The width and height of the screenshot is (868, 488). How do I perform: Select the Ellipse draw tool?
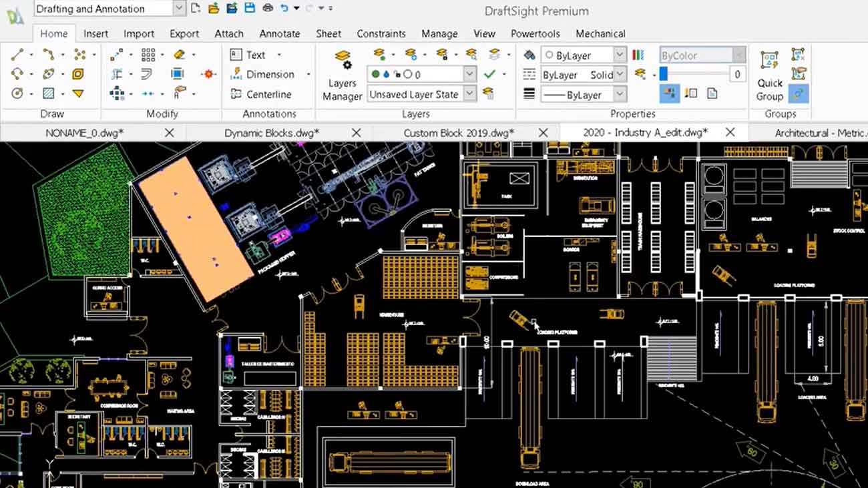48,74
